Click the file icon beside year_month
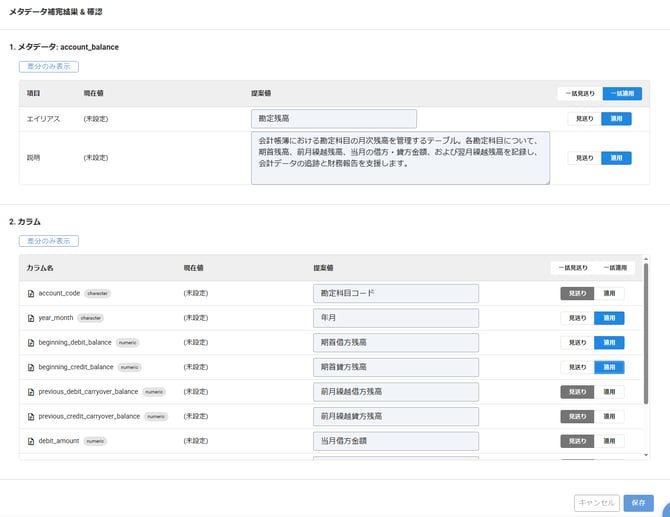 (31, 318)
